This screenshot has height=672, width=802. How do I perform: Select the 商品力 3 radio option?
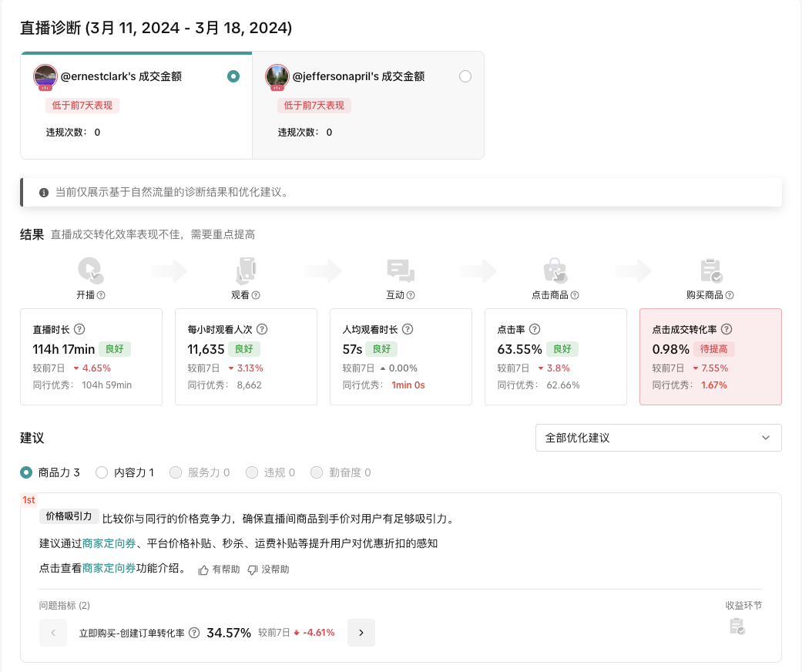pyautogui.click(x=26, y=472)
